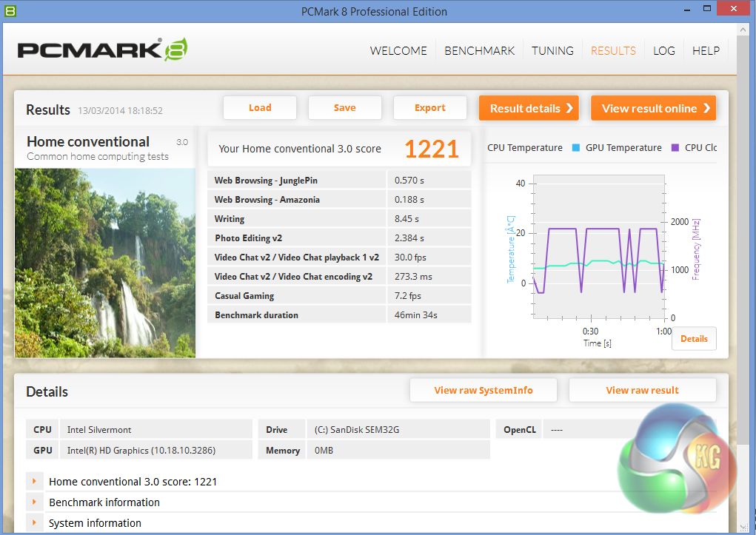Click the 46min 34s duration value
Viewport: 756px width, 535px height.
pos(415,315)
